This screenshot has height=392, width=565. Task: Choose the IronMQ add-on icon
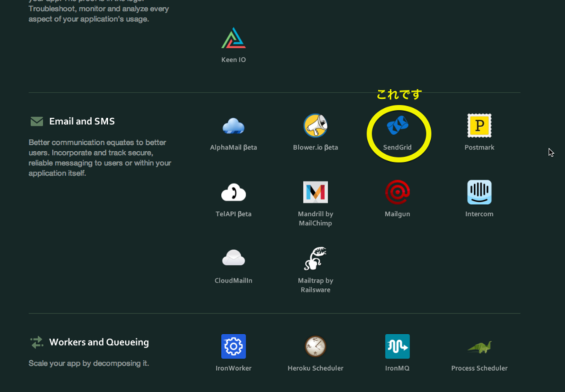(397, 346)
